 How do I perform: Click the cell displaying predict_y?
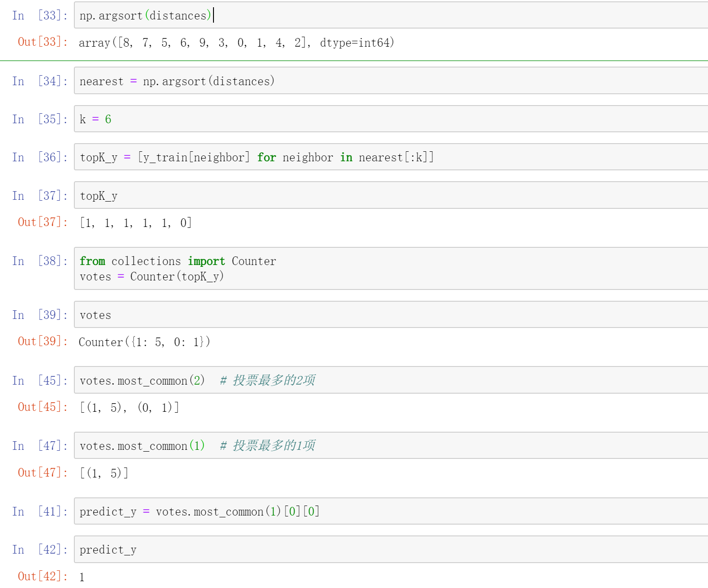pyautogui.click(x=390, y=549)
